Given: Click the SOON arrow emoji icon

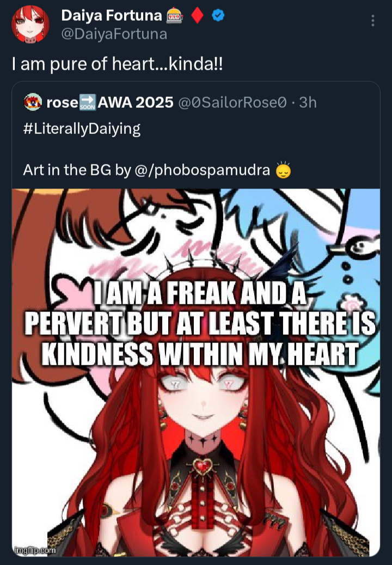Looking at the screenshot, I should (x=87, y=102).
